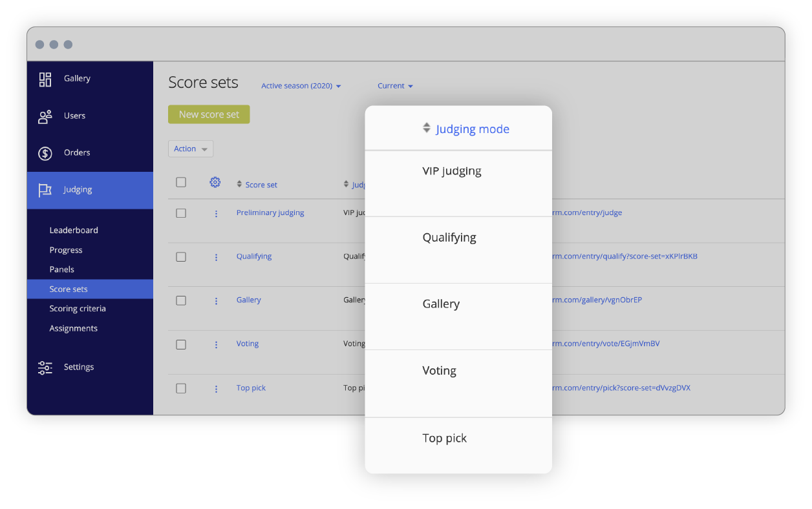This screenshot has height=509, width=812.
Task: Open Settings via the sliders icon
Action: click(x=44, y=366)
